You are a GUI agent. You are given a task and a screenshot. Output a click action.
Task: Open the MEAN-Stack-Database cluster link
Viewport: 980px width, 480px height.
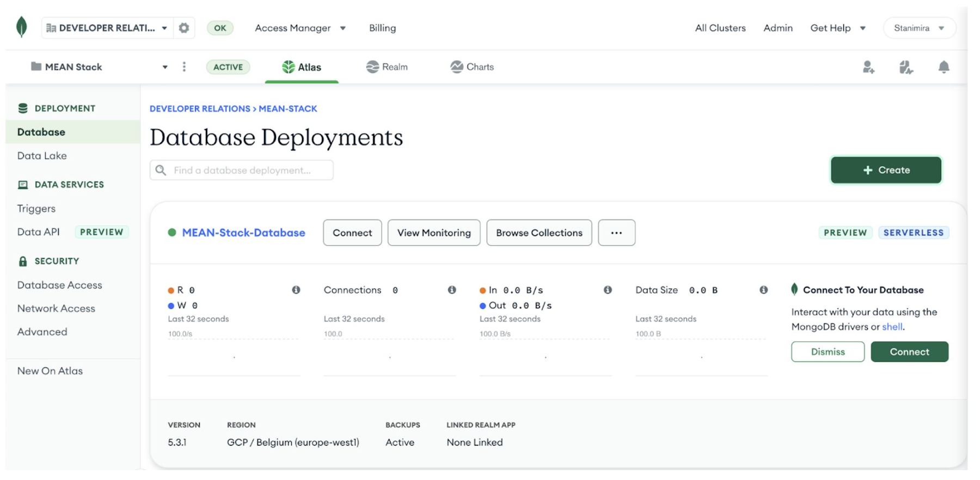tap(243, 233)
